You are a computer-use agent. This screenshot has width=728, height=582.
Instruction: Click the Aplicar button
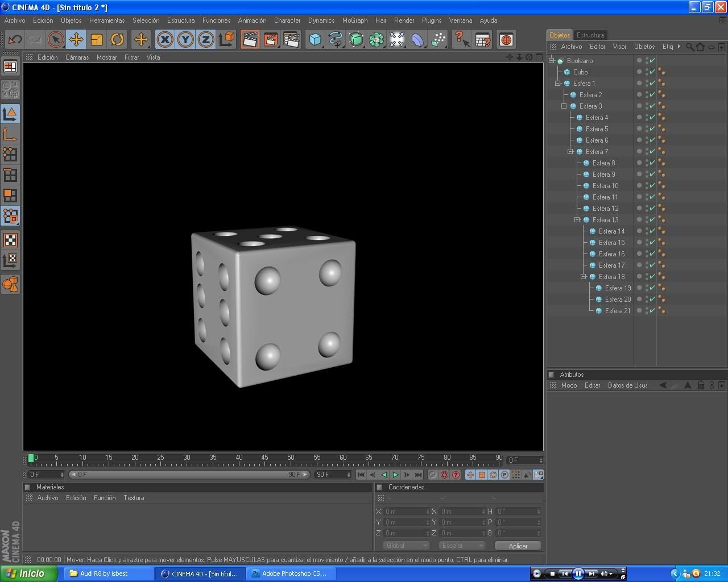click(518, 546)
